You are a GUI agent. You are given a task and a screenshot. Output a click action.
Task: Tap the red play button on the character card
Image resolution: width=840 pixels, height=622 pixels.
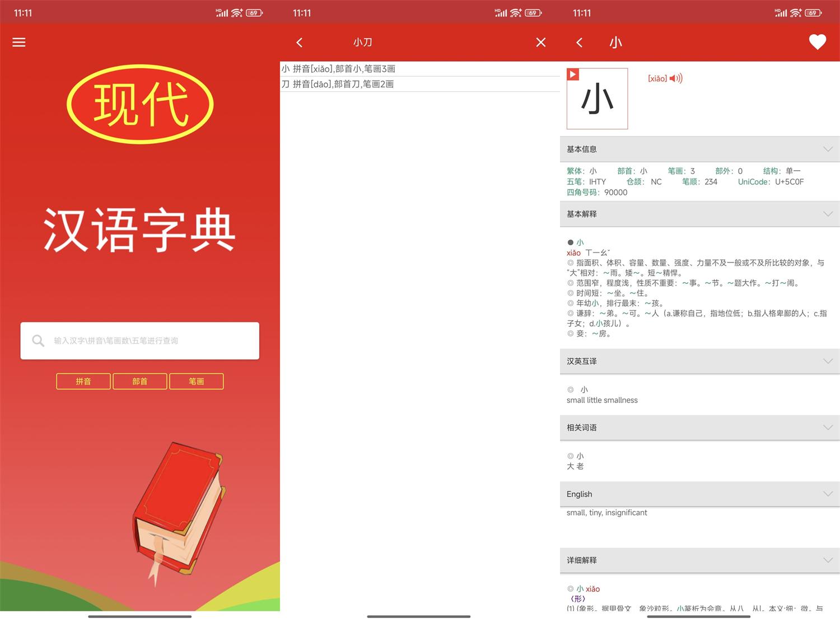point(572,74)
